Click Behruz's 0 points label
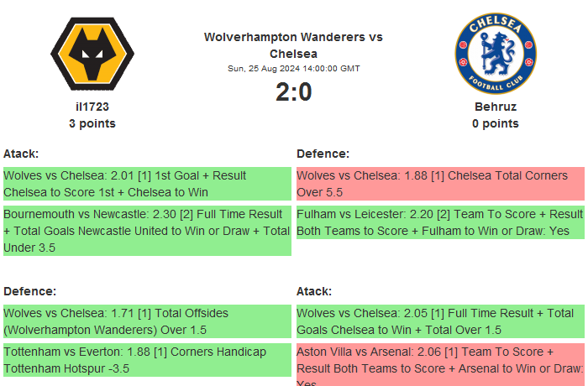Viewport: 588px width, 386px height. pos(495,123)
